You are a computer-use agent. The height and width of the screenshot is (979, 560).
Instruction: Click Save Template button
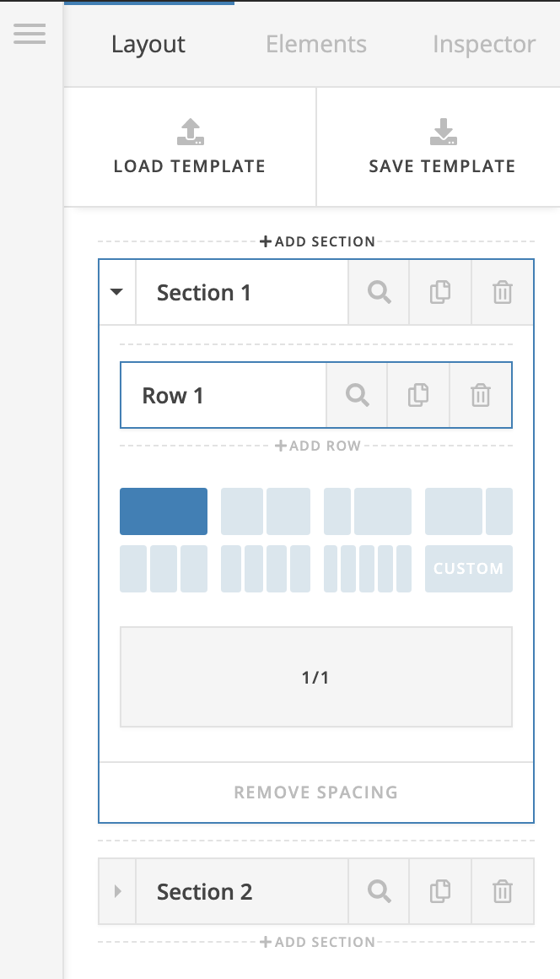coord(442,147)
